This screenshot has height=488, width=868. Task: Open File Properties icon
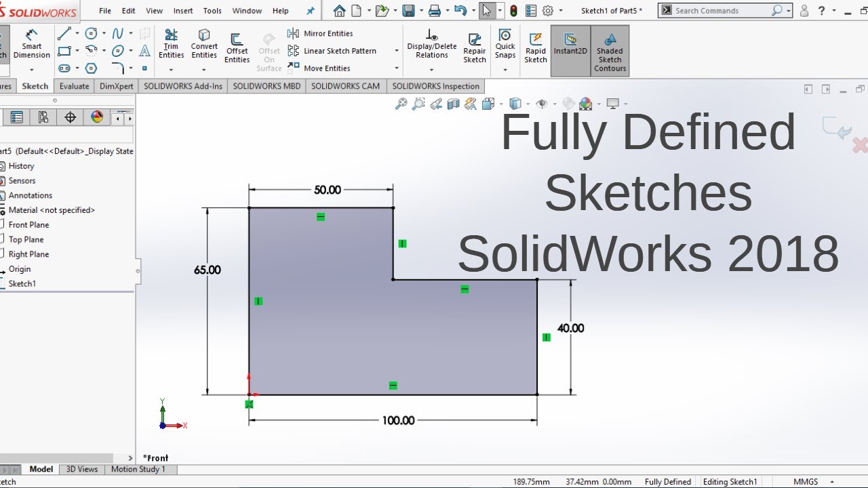(x=531, y=10)
